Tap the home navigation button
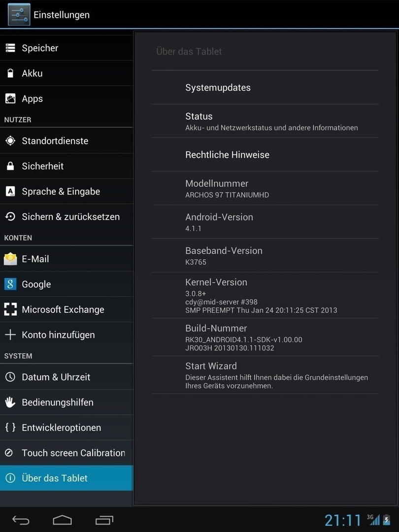The height and width of the screenshot is (532, 399). [63, 520]
